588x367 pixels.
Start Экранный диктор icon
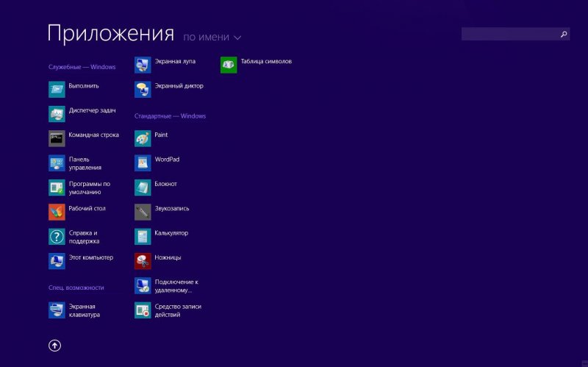(143, 90)
